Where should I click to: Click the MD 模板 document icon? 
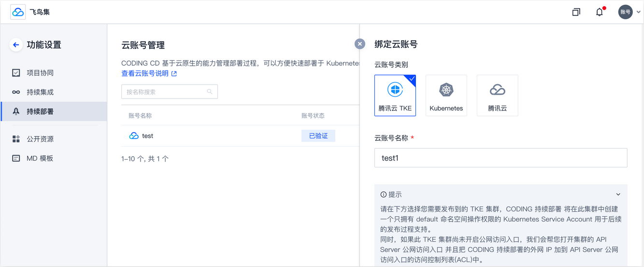pos(16,158)
